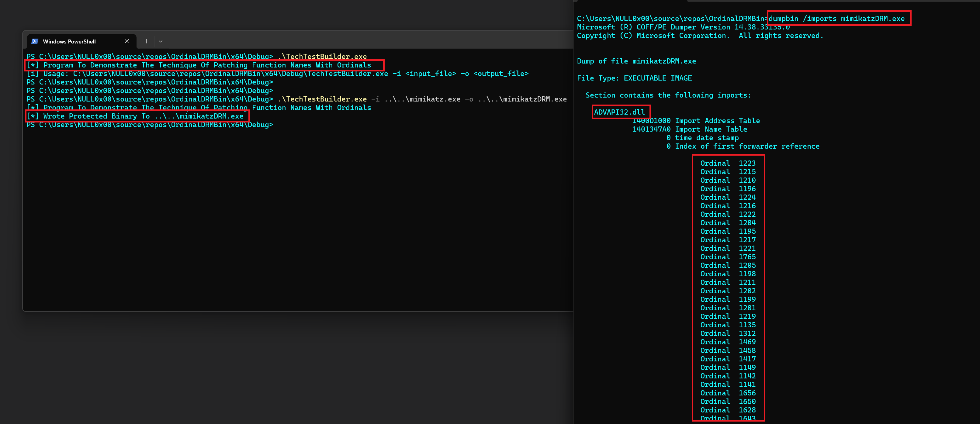This screenshot has height=424, width=980.
Task: Click the first 'Program To Demonstrate The Technique' line
Action: point(199,65)
